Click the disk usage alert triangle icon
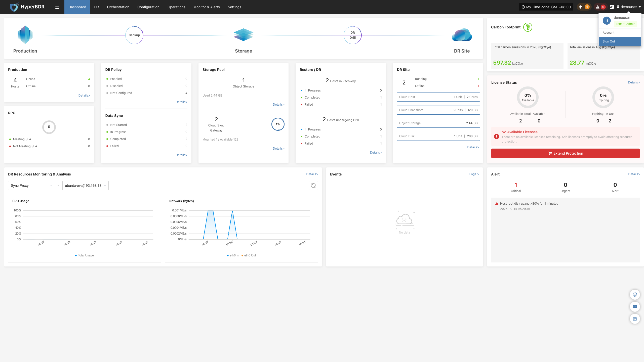Image resolution: width=644 pixels, height=362 pixels. (497, 204)
